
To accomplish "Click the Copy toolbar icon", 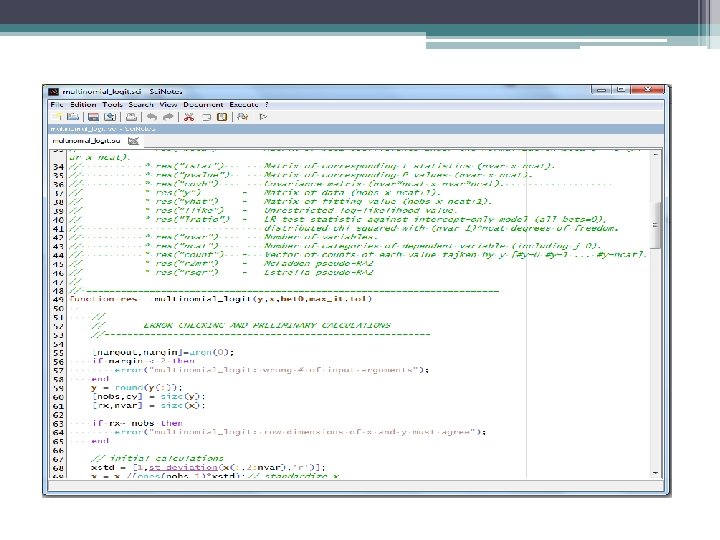I will pos(206,116).
